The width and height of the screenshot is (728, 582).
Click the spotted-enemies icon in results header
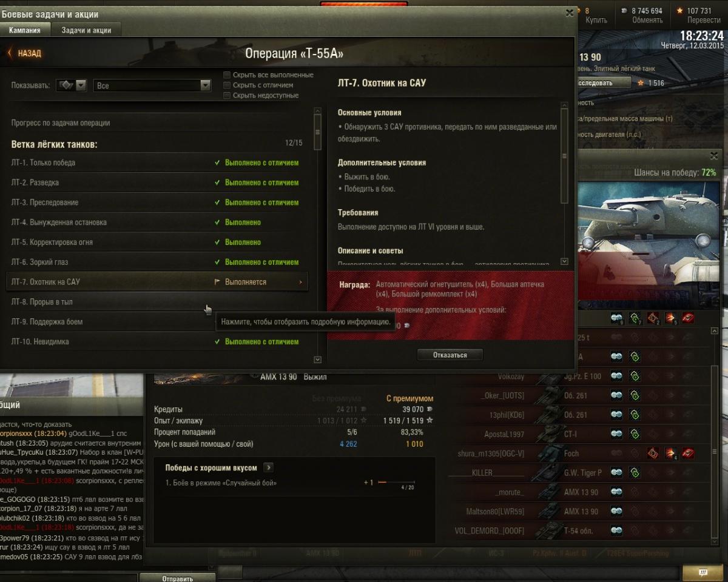click(616, 318)
